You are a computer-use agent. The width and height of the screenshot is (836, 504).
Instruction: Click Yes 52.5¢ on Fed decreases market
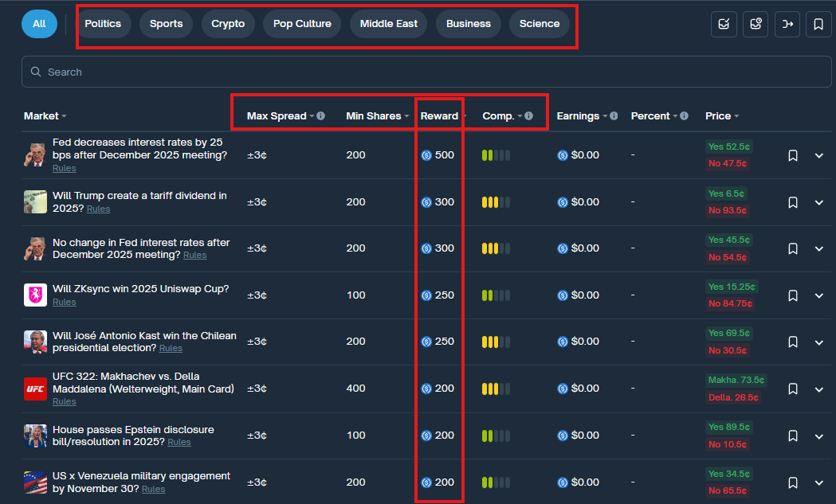729,147
